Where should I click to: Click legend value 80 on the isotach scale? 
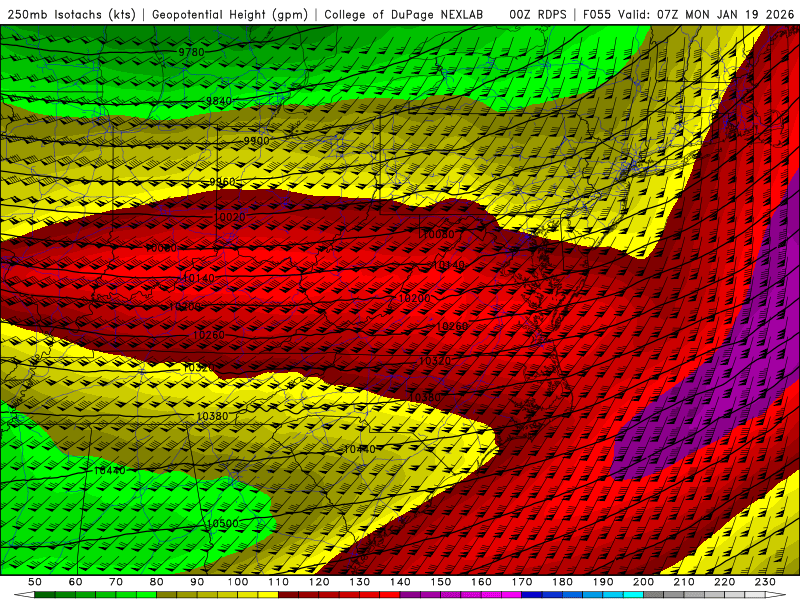156,582
